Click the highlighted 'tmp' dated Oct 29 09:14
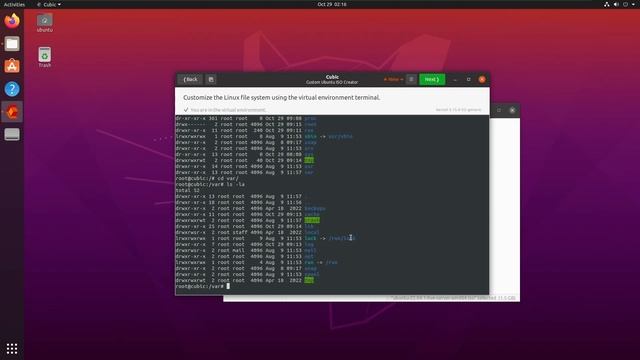Screen dimensions: 640x360 pos(309,160)
